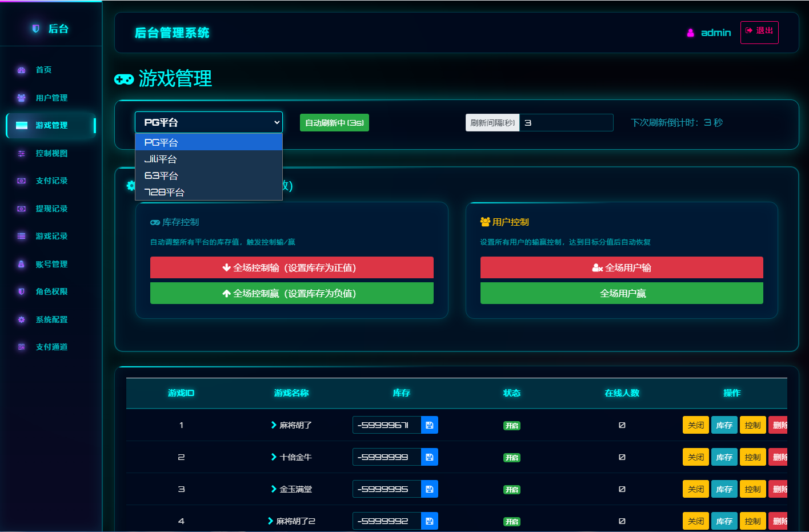Viewport: 809px width, 532px height.
Task: Click the magenta admin user icon
Action: 690,33
